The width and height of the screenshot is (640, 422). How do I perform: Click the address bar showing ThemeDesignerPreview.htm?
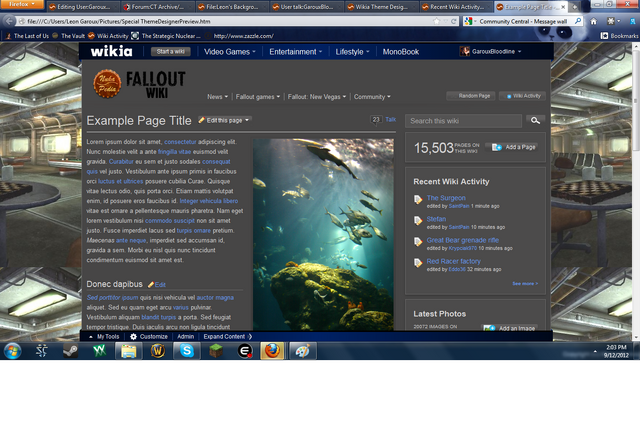[229, 21]
